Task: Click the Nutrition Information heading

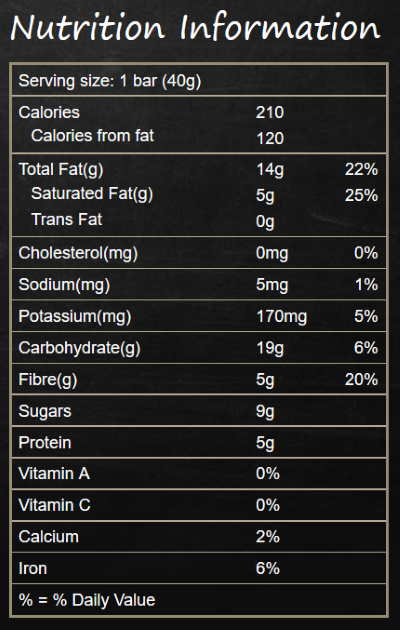Action: tap(195, 27)
